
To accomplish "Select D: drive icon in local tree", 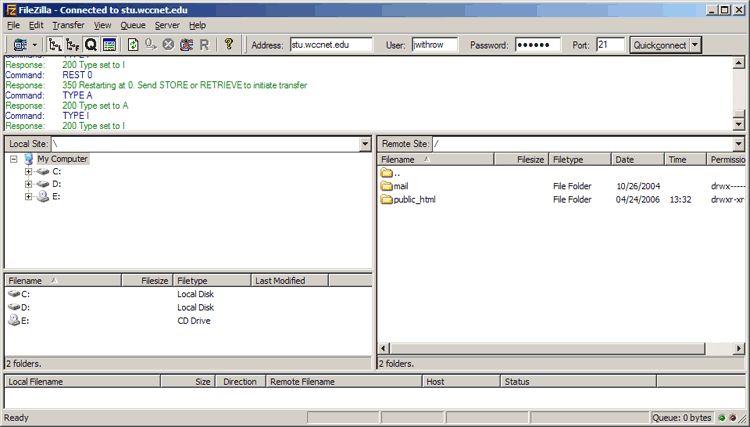I will pyautogui.click(x=43, y=184).
